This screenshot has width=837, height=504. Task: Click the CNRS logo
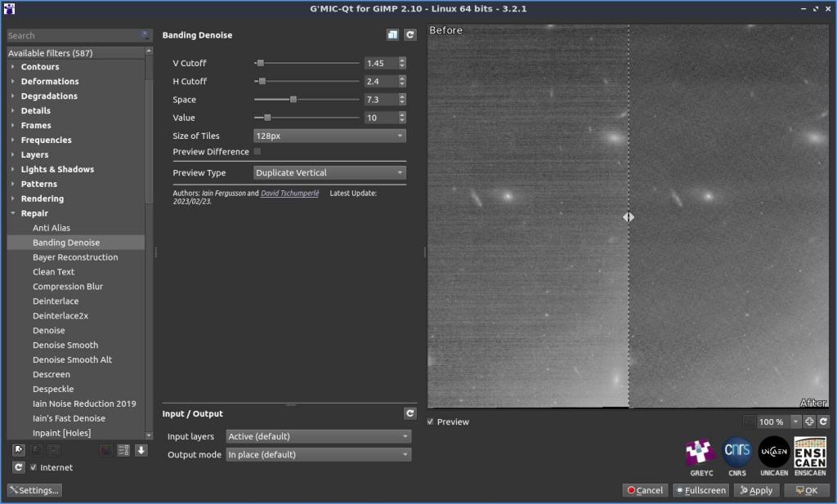tap(737, 453)
